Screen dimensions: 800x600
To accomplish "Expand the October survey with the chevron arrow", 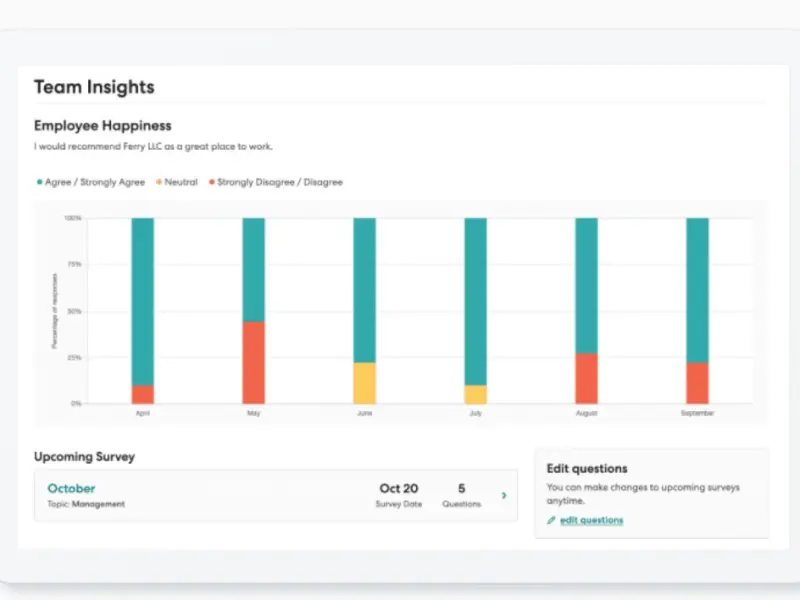I will (x=503, y=495).
